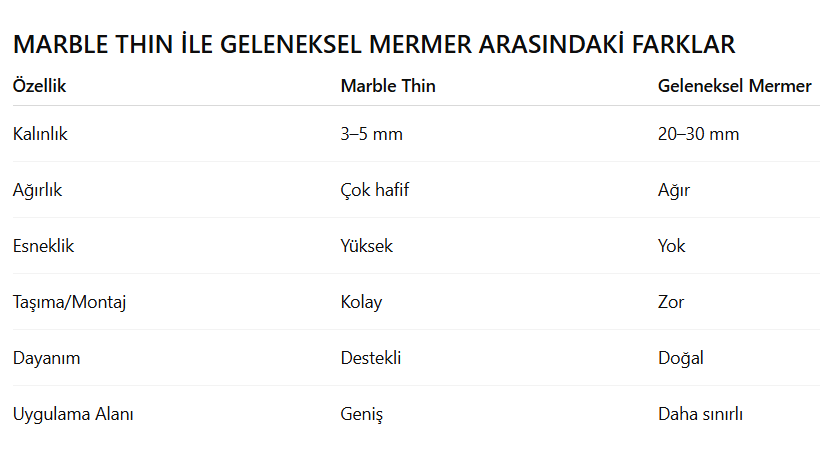The width and height of the screenshot is (820, 456).
Task: Select the 'Çok hafif' cell
Action: click(x=374, y=190)
